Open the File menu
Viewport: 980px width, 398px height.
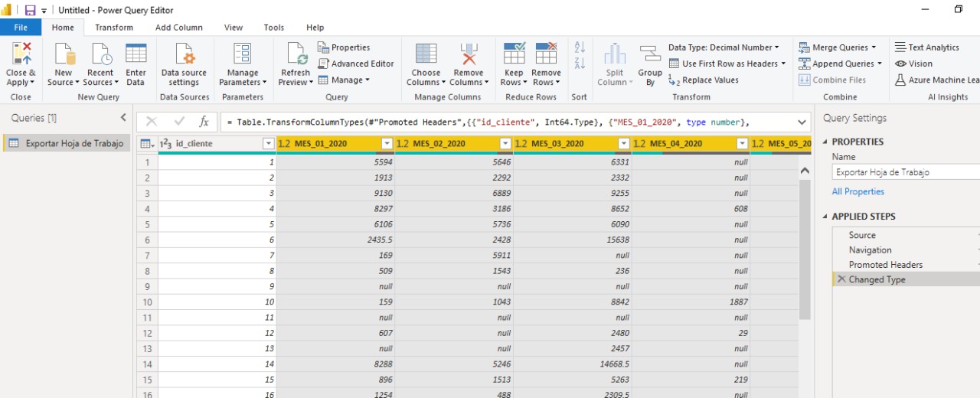[21, 28]
